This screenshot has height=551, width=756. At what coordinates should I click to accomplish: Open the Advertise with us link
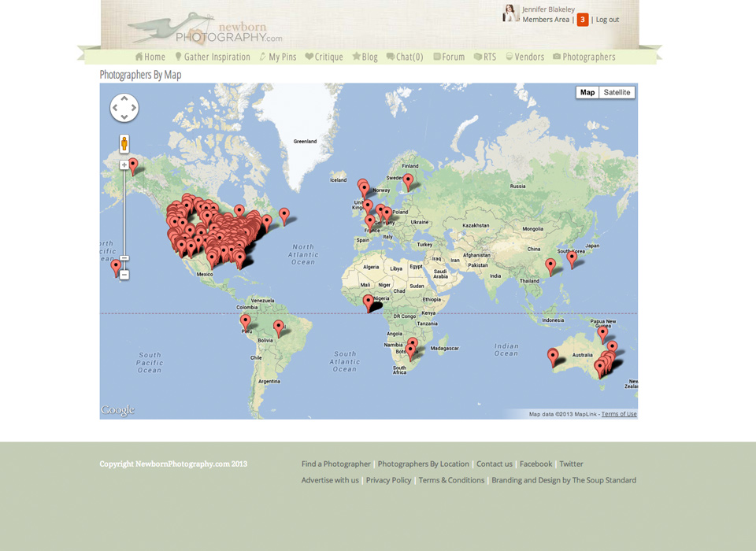(330, 480)
